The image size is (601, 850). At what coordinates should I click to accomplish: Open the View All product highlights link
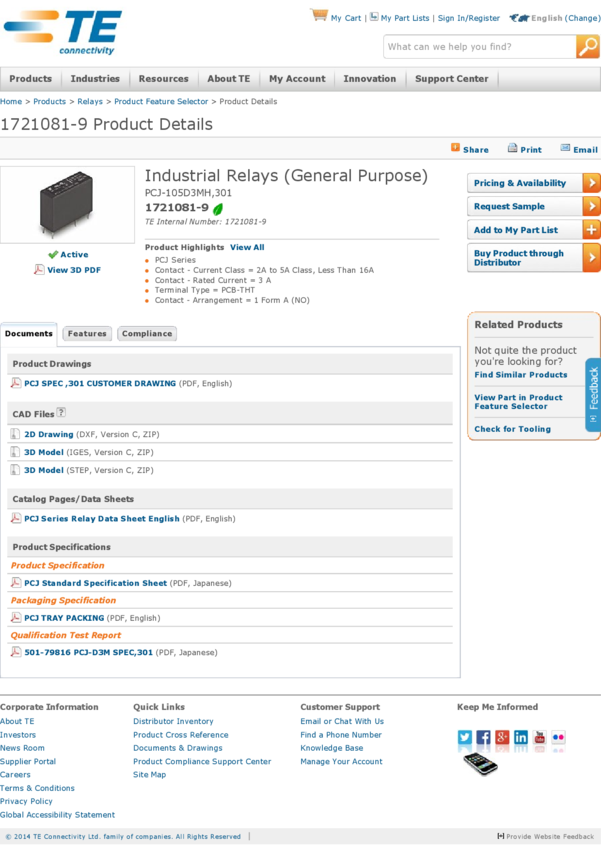click(247, 247)
